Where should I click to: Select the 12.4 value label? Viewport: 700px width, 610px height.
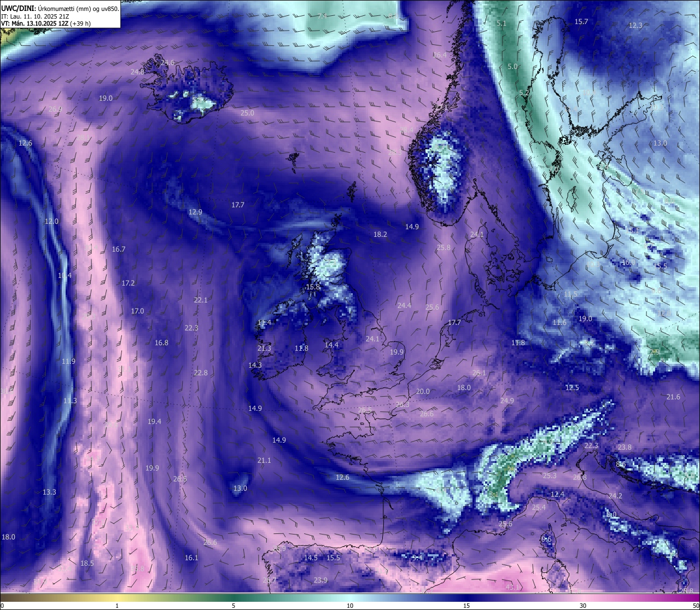[557, 495]
